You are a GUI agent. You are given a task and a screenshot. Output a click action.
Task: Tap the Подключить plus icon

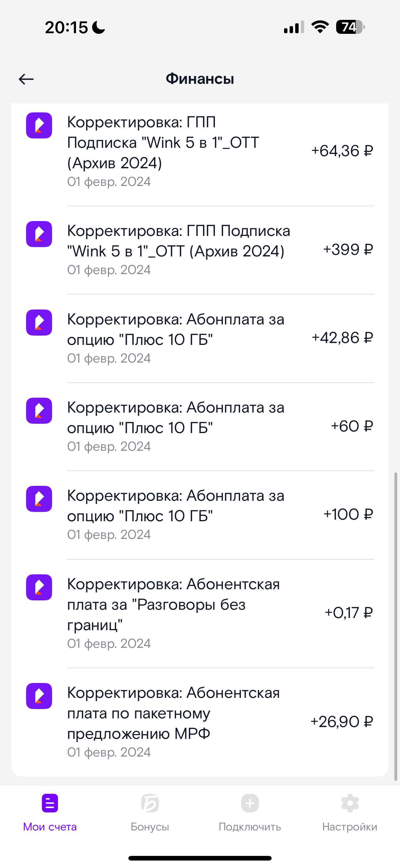click(250, 803)
